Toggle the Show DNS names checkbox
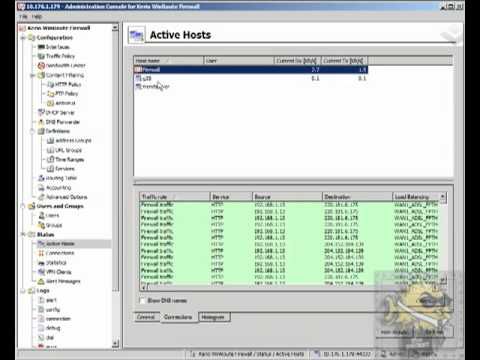Viewport: 480px width, 360px height. click(142, 301)
